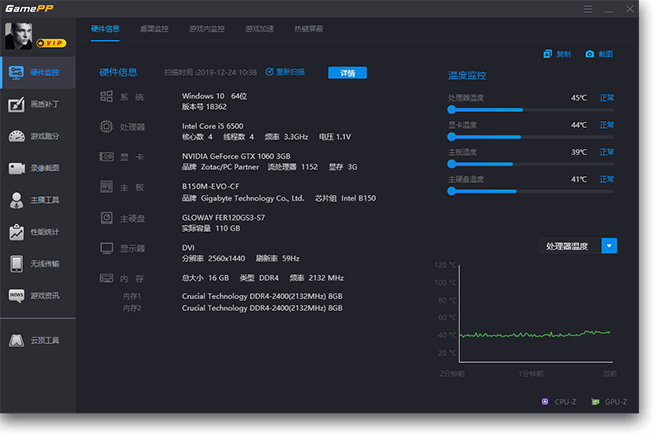The width and height of the screenshot is (655, 435).
Task: Click the Intel B150 chipset text
Action: 358,198
